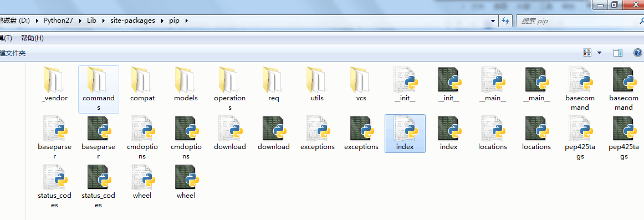Open the 帮助(H) menu
This screenshot has width=644, height=220.
(x=33, y=38)
